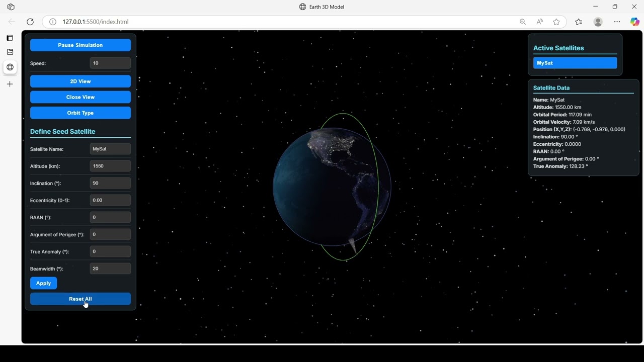This screenshot has width=644, height=362.
Task: Focus the Speed input field
Action: [x=110, y=63]
